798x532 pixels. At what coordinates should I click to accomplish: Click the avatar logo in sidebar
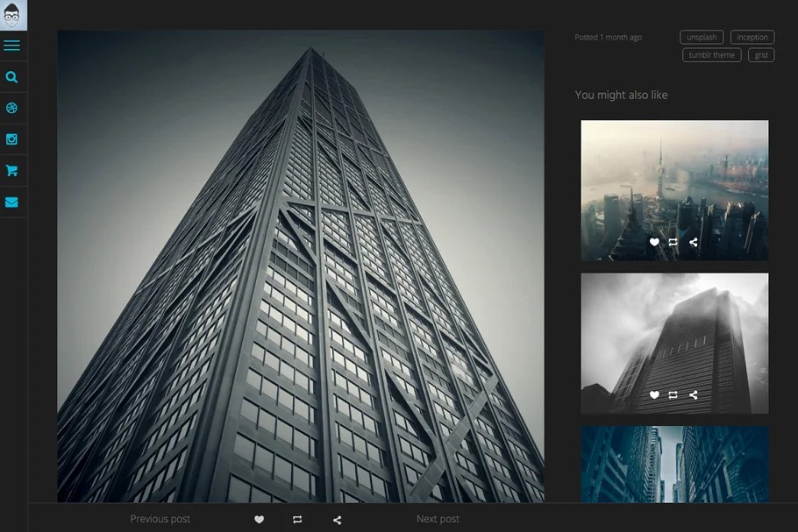coord(12,15)
